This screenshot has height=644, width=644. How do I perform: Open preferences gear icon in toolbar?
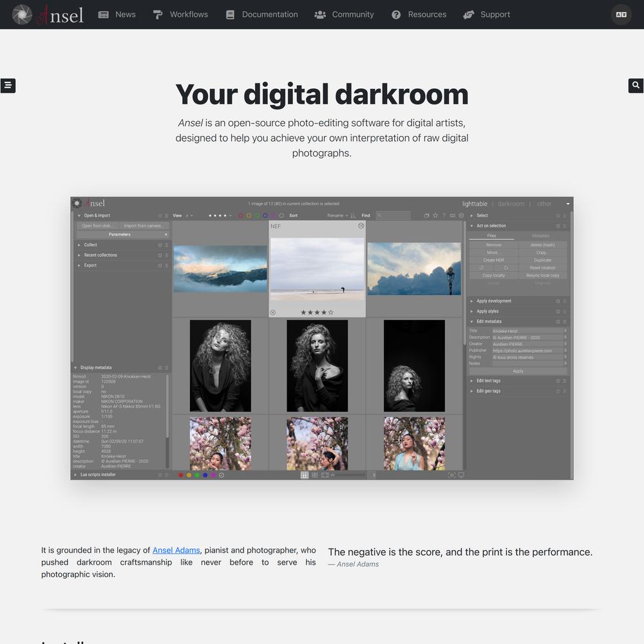[461, 215]
